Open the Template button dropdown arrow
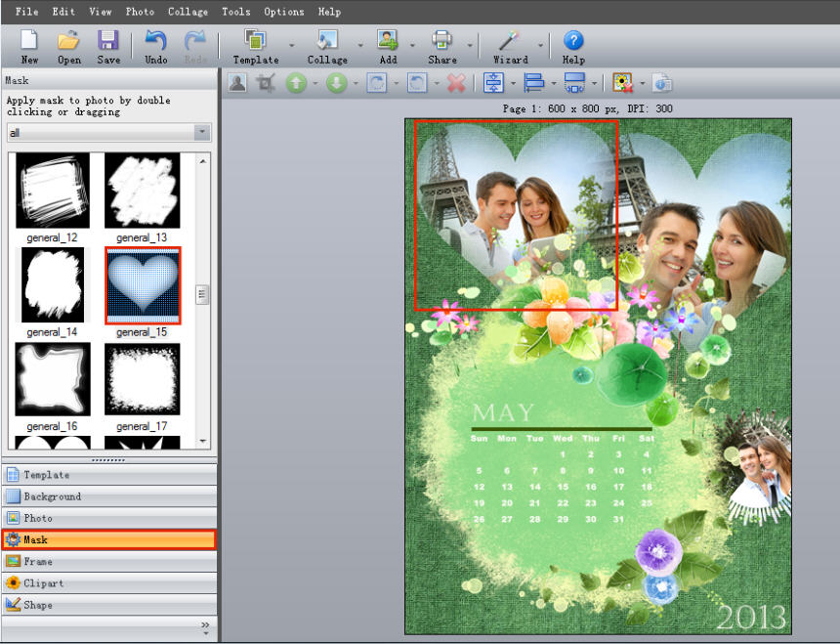This screenshot has width=840, height=644. 291,45
